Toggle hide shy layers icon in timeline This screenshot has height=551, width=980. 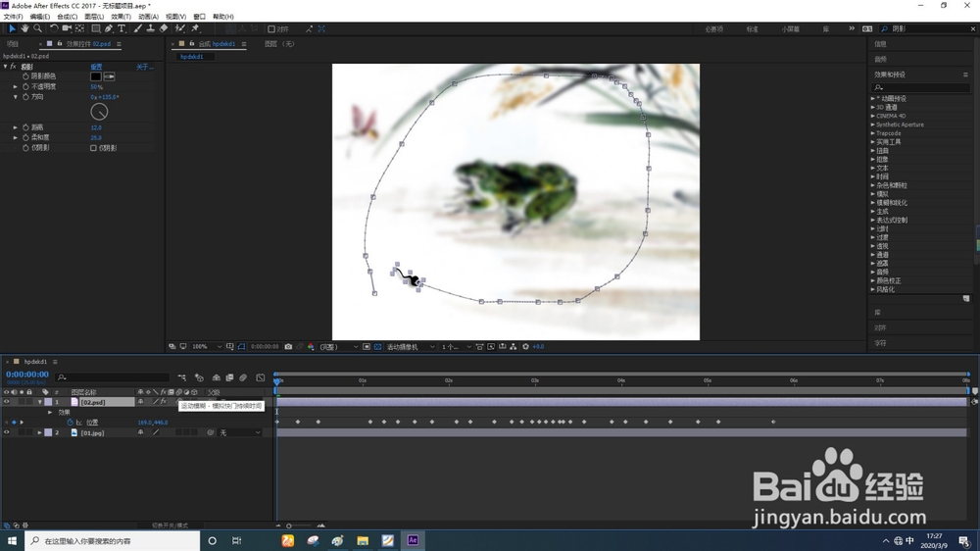(217, 377)
